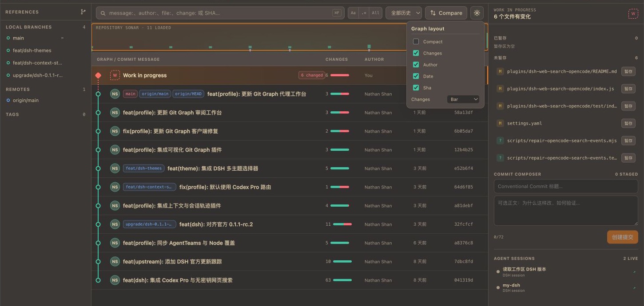
Task: Click the search magnifier icon
Action: tap(103, 13)
